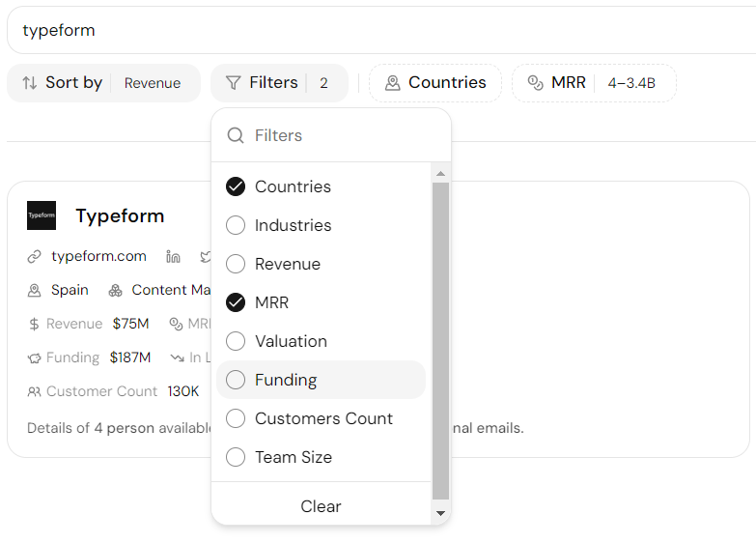Click the location pin icon next to Spain
The image size is (756, 543).
click(x=34, y=291)
